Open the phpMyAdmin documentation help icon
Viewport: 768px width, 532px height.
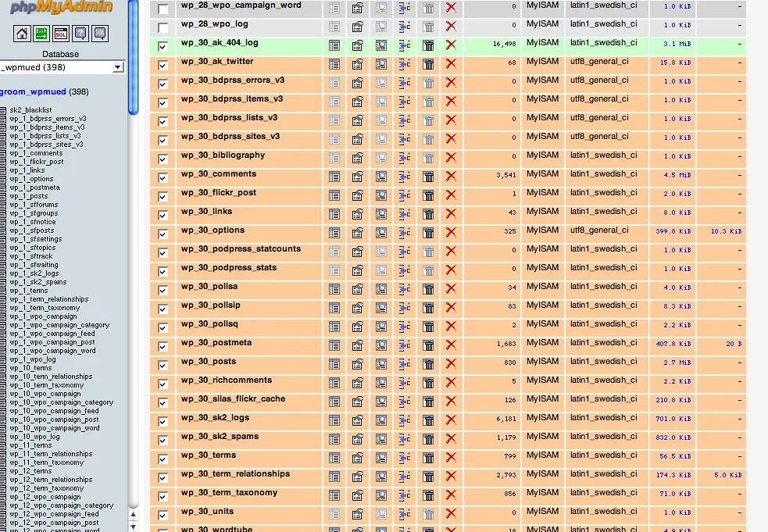[x=80, y=34]
